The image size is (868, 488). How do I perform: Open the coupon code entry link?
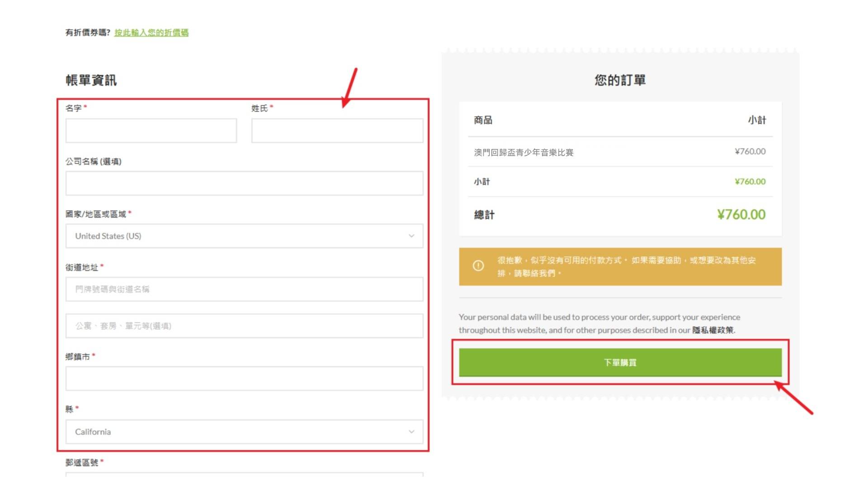coord(151,33)
